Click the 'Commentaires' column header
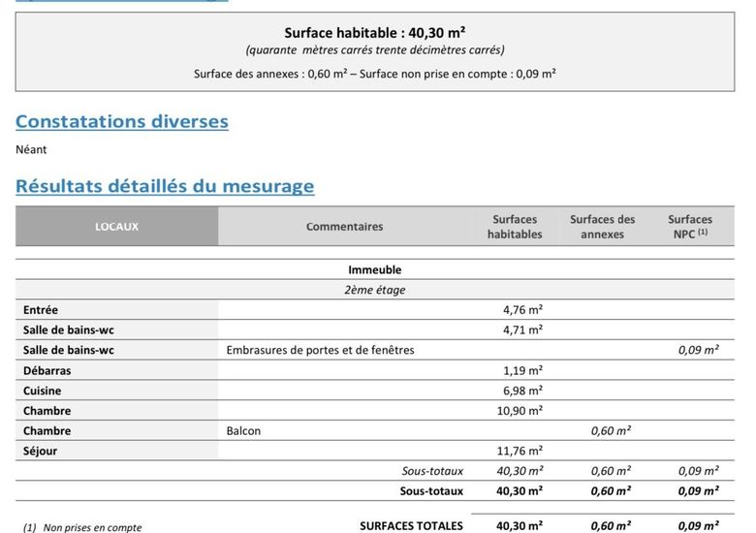The width and height of the screenshot is (756, 533). [x=344, y=227]
